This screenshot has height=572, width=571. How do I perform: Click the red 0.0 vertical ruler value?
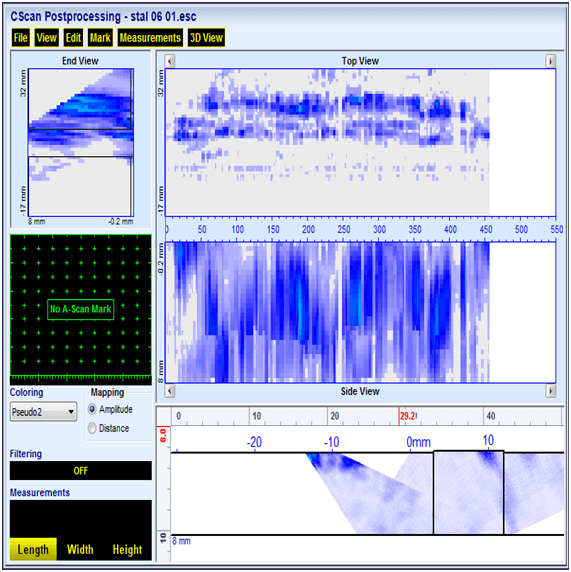(163, 436)
